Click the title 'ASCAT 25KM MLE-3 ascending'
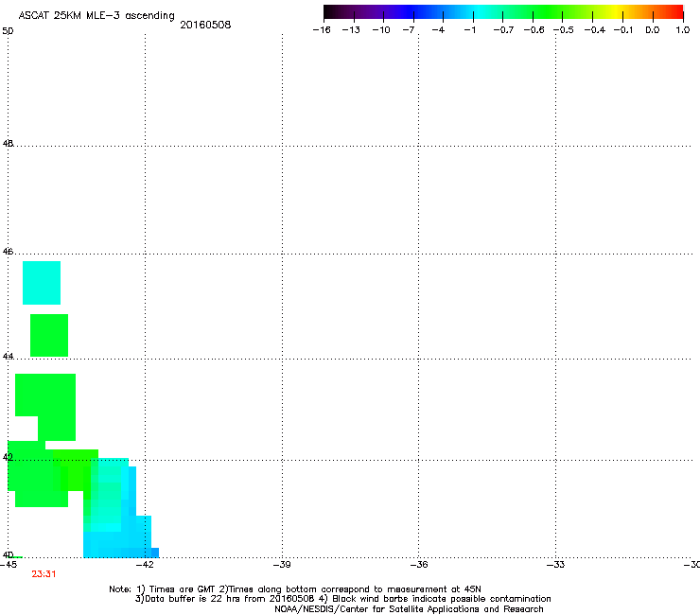This screenshot has height=615, width=700. (96, 16)
